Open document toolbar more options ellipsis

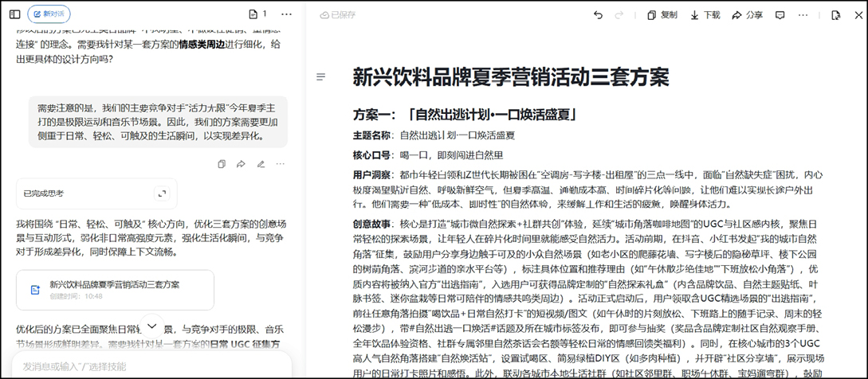[806, 15]
